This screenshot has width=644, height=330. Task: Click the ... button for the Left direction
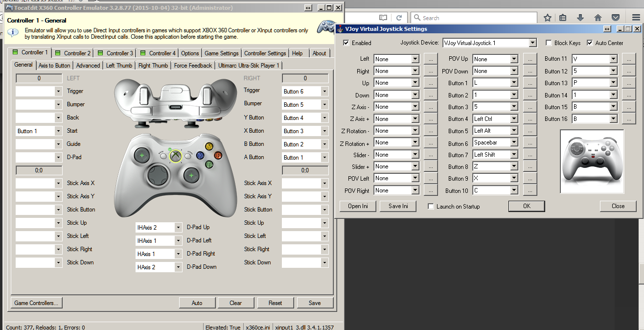pyautogui.click(x=431, y=59)
